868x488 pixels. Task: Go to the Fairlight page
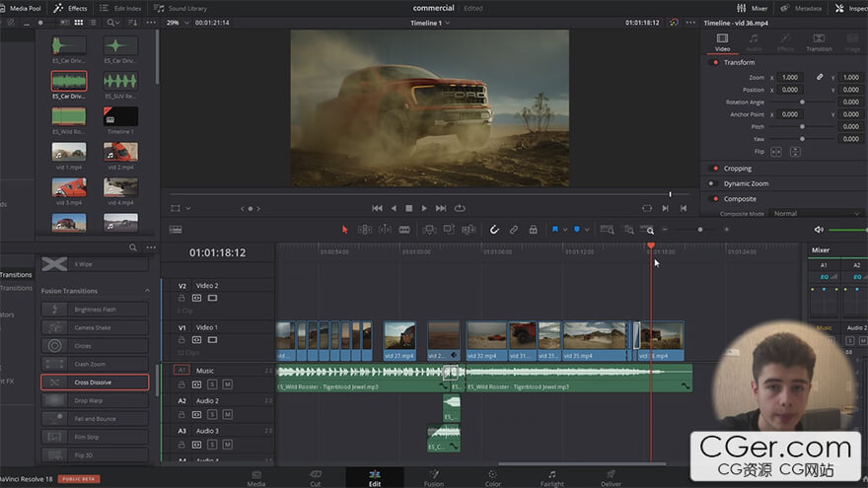(x=552, y=478)
